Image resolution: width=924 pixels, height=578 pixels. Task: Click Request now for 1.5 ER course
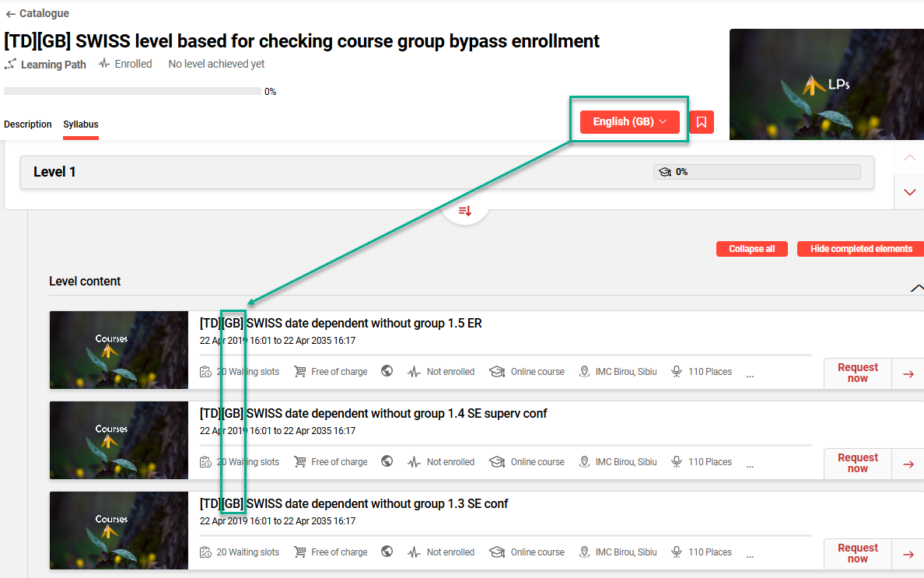click(x=857, y=373)
